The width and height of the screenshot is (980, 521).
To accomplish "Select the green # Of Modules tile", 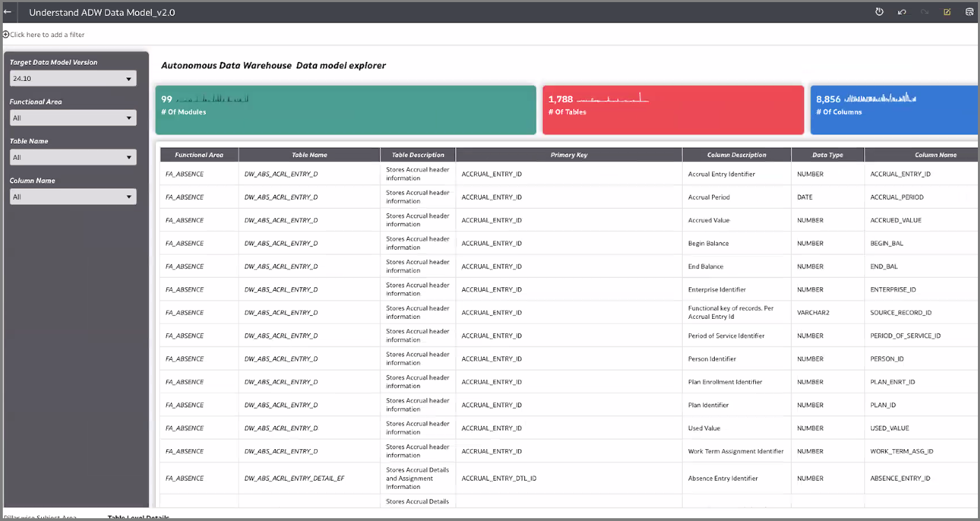I will coord(346,110).
